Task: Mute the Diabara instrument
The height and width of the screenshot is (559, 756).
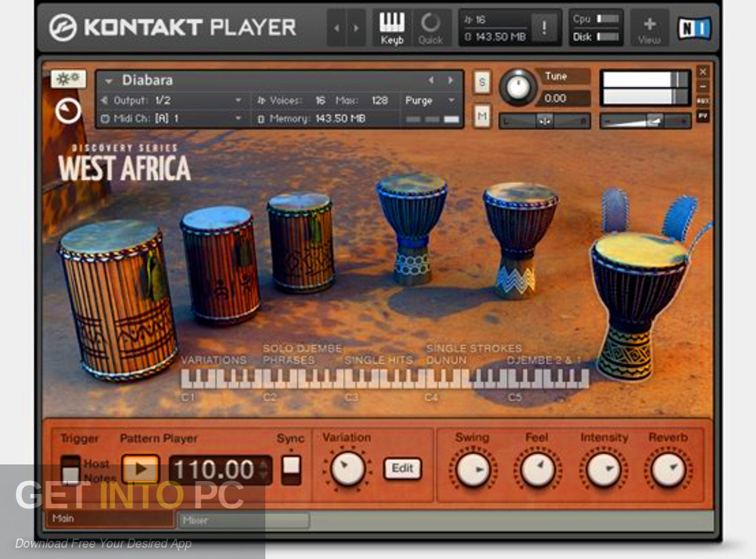Action: (x=482, y=116)
